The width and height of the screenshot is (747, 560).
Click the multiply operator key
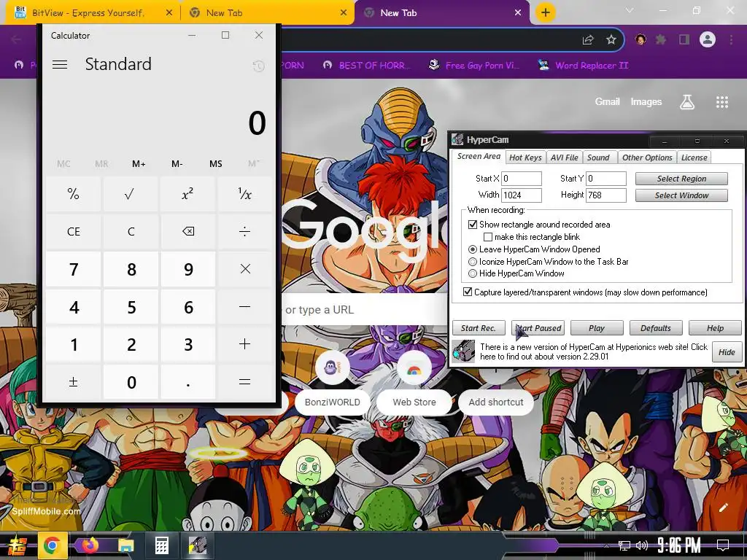coord(245,269)
